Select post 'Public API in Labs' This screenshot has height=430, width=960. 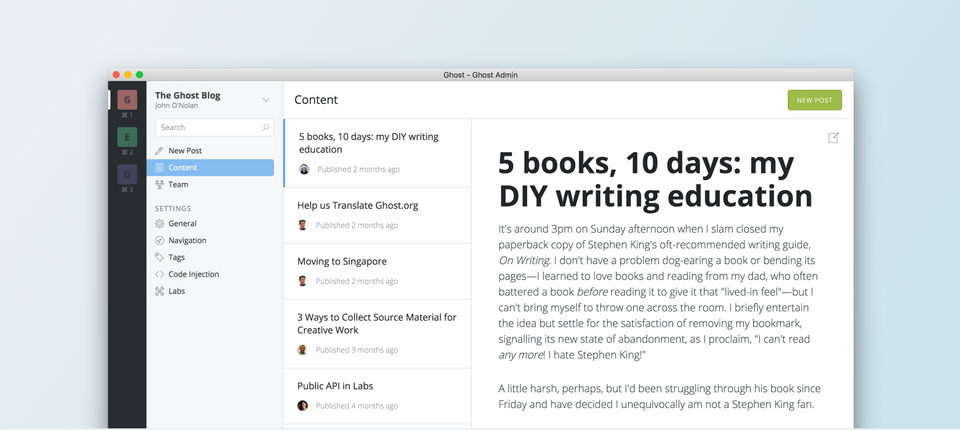[377, 396]
